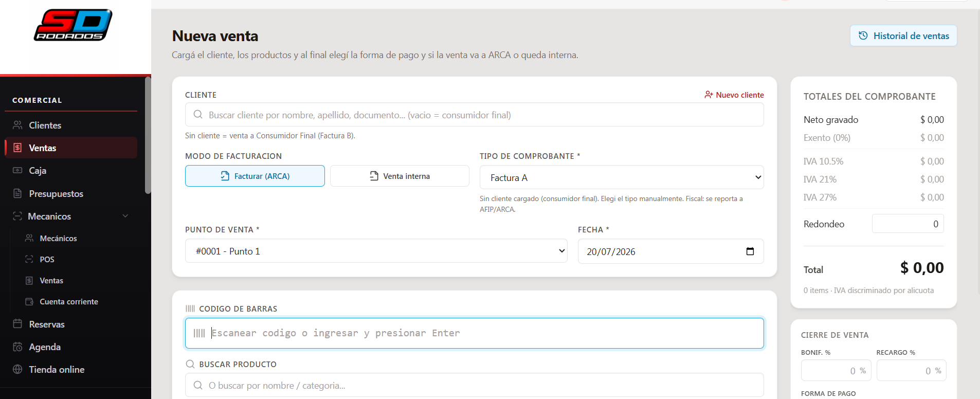Click the Mecánicos submenu people icon
Image resolution: width=980 pixels, height=399 pixels.
click(29, 238)
